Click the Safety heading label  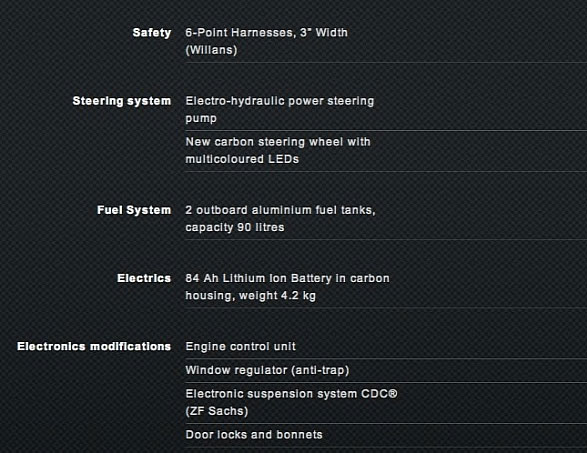pos(152,33)
